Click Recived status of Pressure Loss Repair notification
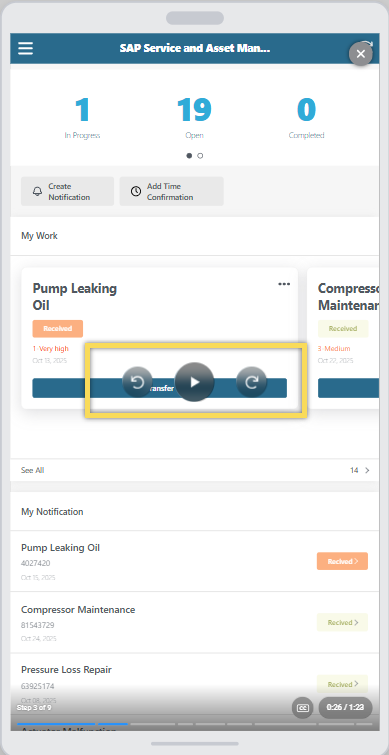The width and height of the screenshot is (389, 755). click(342, 684)
